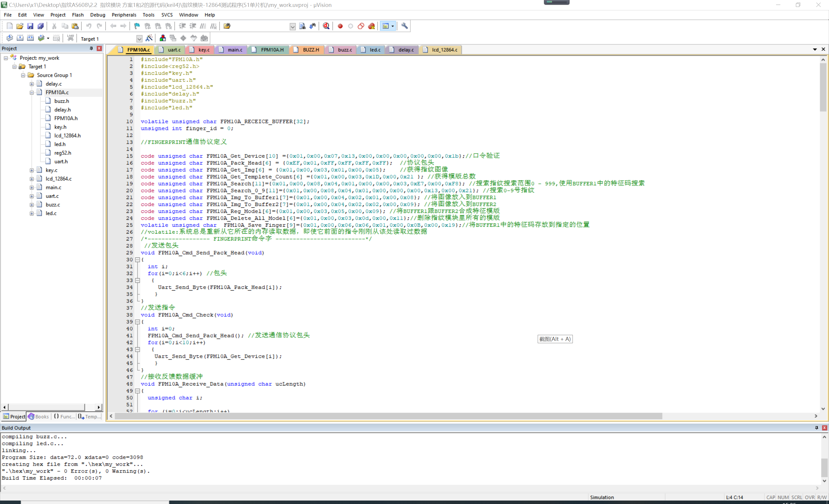Collapse the Source Group 1 folder

tap(23, 75)
